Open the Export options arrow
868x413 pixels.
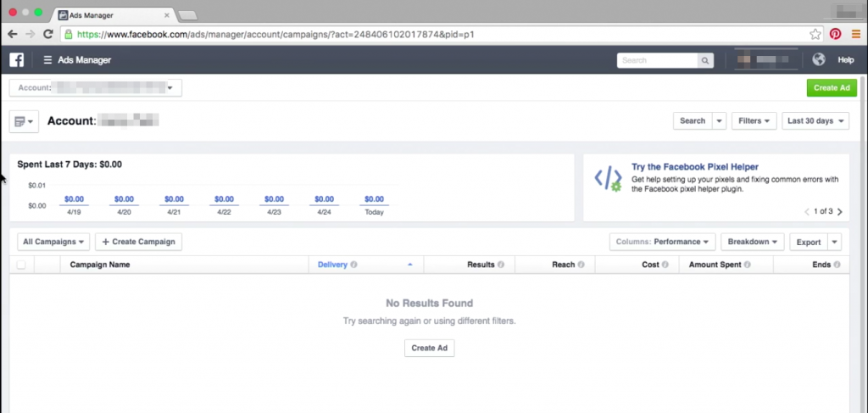(835, 242)
